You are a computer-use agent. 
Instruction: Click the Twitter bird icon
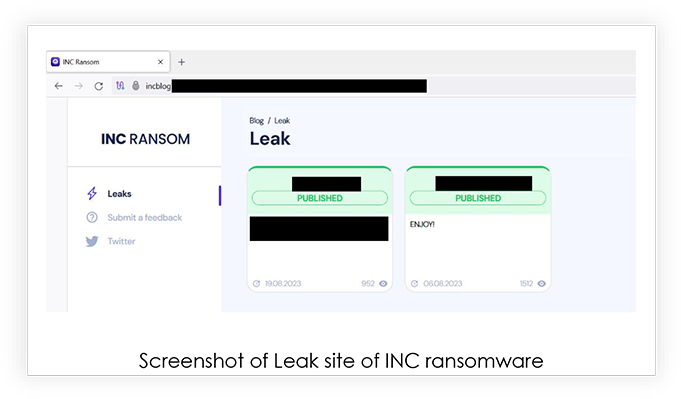pos(92,241)
